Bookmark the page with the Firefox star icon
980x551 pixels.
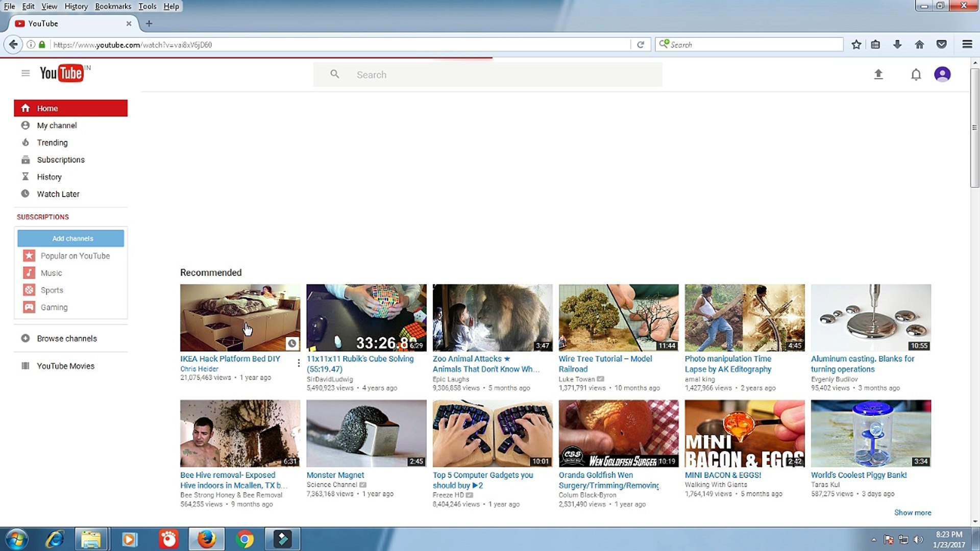click(x=856, y=44)
